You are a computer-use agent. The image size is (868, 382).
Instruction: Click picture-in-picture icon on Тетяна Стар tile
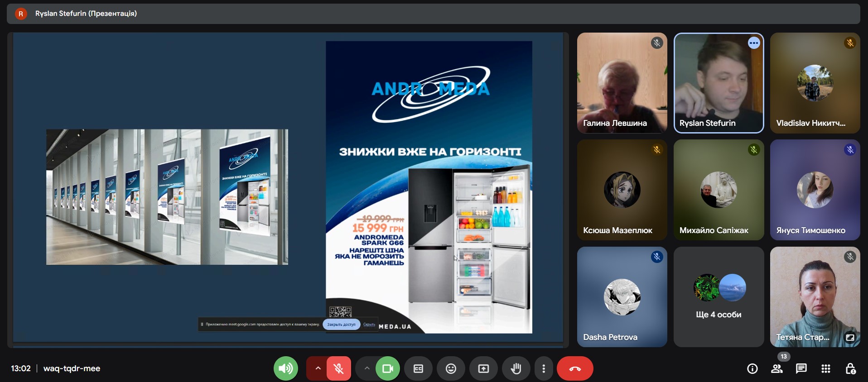point(850,338)
